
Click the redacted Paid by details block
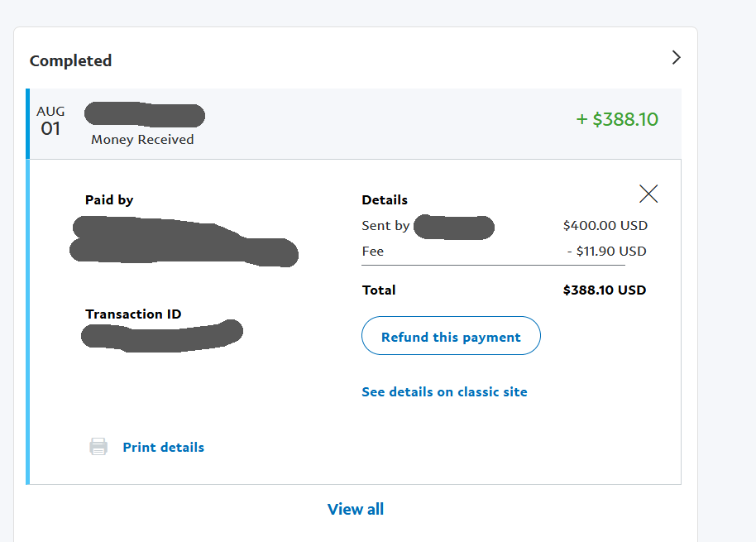184,241
